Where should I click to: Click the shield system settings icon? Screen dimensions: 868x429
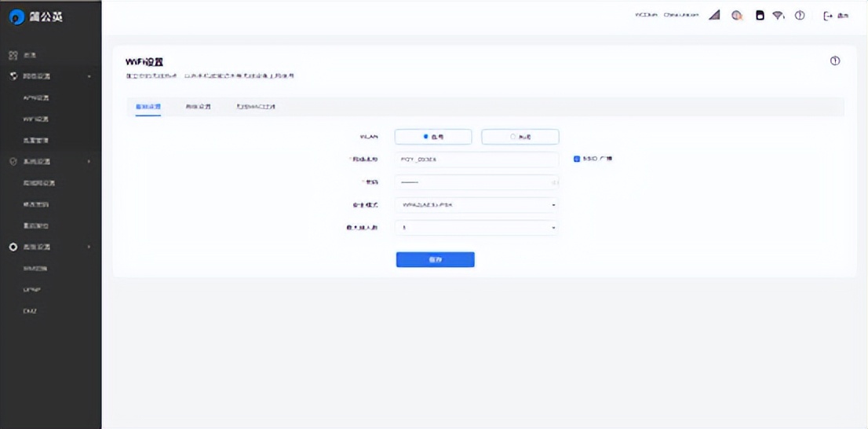click(14, 161)
